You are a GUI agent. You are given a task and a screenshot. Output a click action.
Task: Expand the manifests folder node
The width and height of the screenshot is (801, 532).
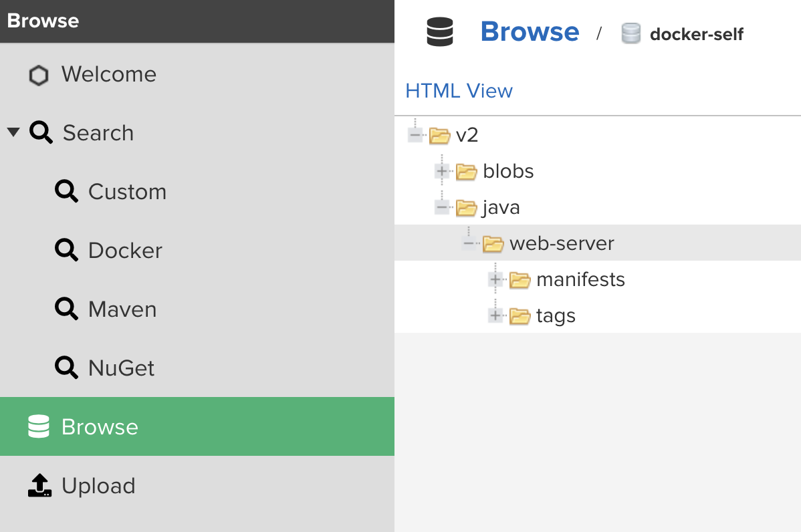(495, 279)
